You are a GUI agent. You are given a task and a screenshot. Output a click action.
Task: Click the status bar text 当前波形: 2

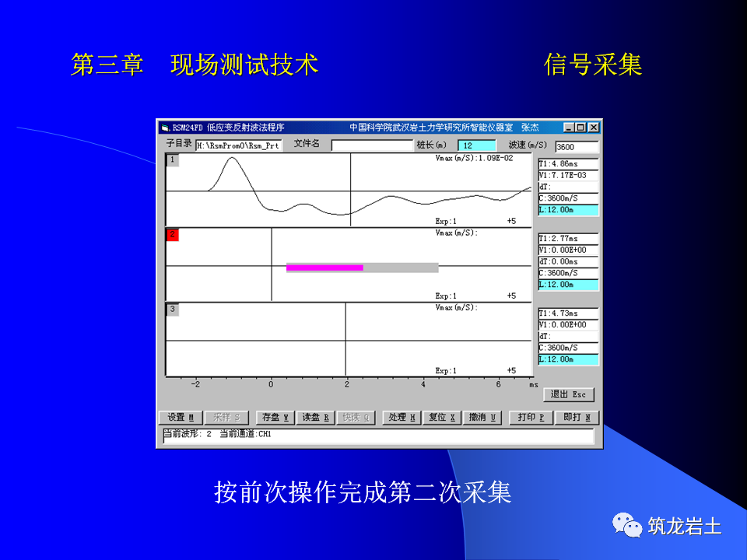click(188, 434)
